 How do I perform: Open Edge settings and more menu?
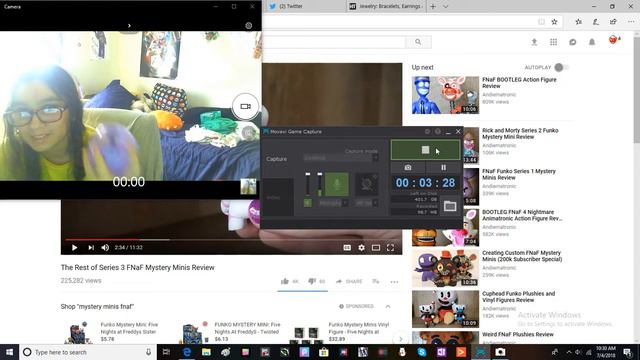point(631,22)
